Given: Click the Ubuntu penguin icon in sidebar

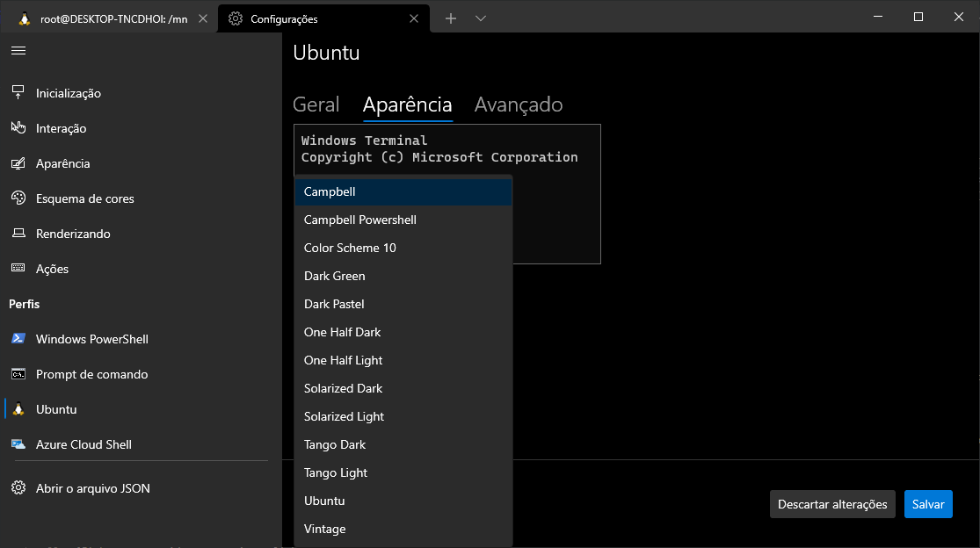Looking at the screenshot, I should (x=18, y=409).
